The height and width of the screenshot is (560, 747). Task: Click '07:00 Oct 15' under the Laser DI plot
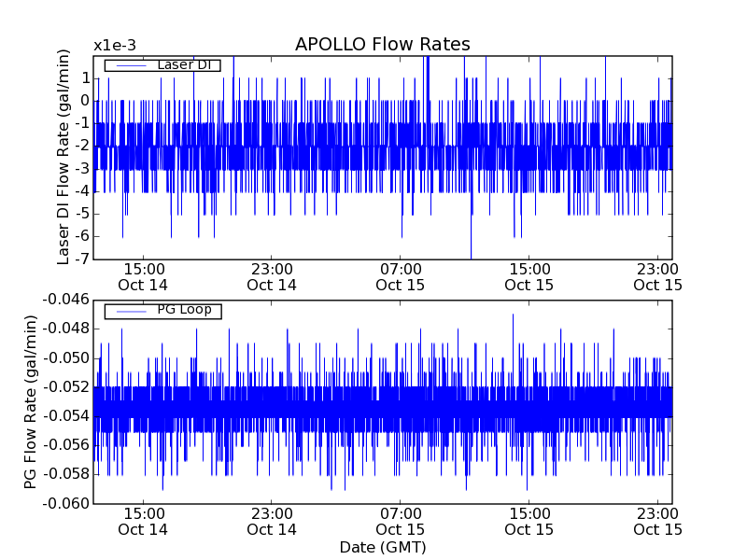click(401, 277)
